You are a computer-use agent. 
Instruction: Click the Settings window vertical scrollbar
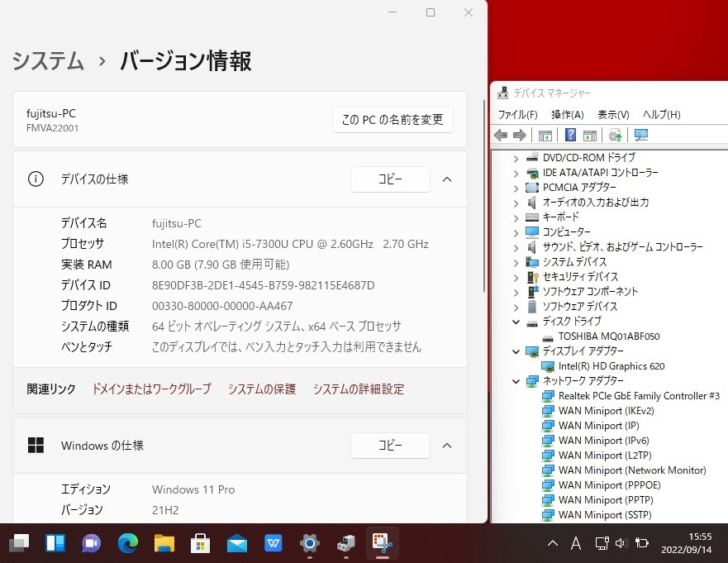(483, 195)
